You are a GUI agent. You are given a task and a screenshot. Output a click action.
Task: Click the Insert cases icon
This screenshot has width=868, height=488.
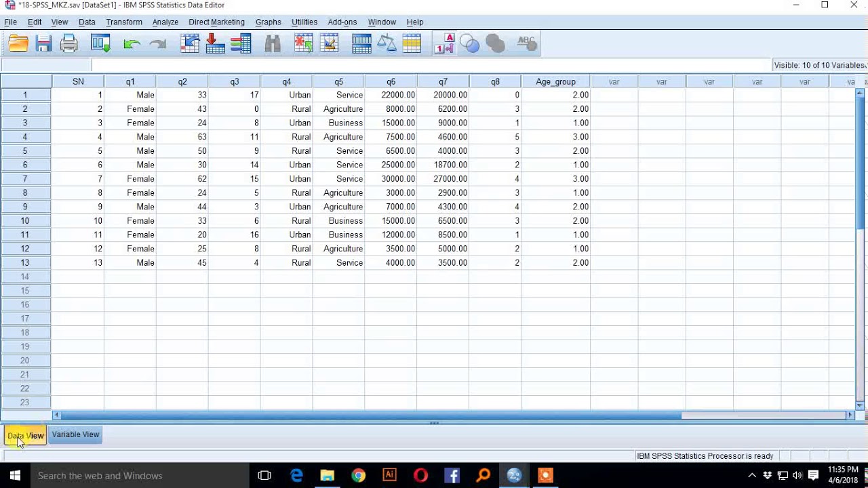pyautogui.click(x=304, y=44)
